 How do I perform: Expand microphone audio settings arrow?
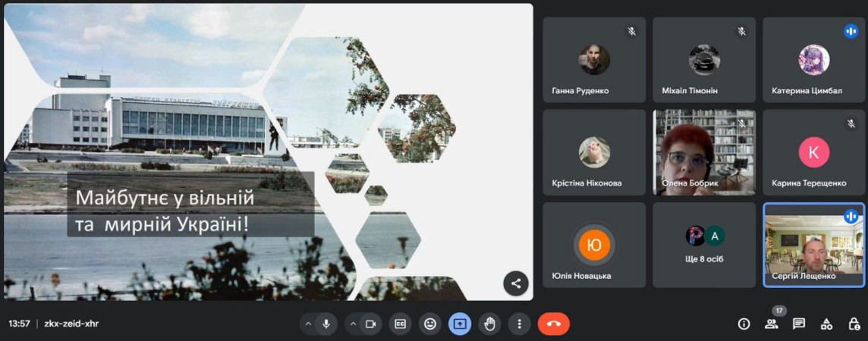click(x=308, y=324)
